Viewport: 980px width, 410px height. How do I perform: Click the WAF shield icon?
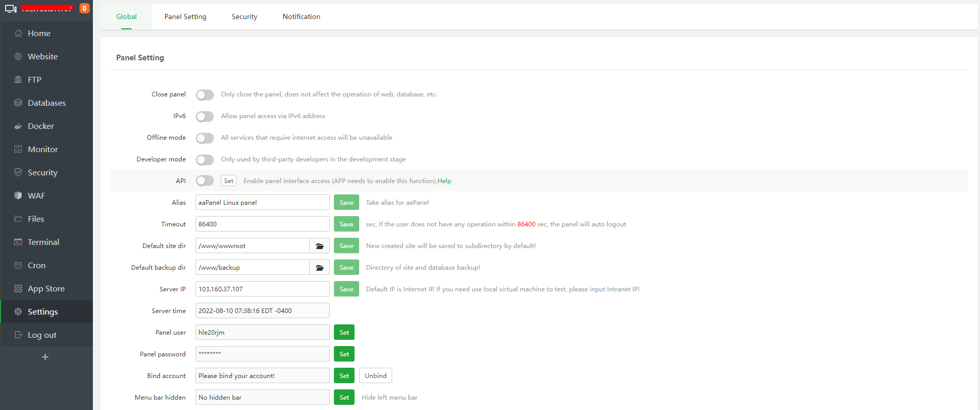[x=18, y=196]
